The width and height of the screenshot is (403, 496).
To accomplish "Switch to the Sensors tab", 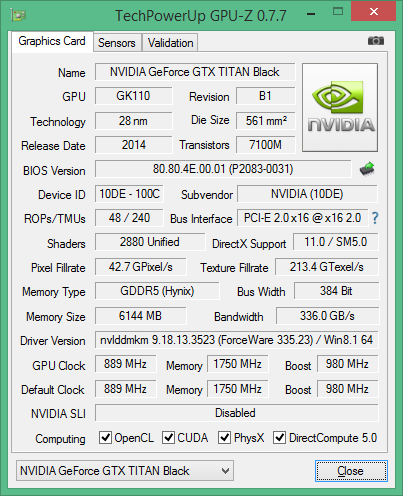I will coord(117,43).
